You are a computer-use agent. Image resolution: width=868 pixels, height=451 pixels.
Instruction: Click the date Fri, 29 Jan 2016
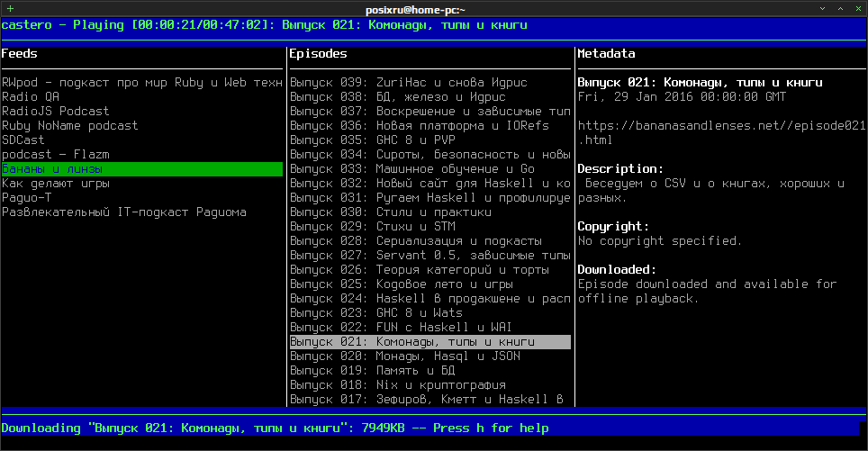[682, 97]
